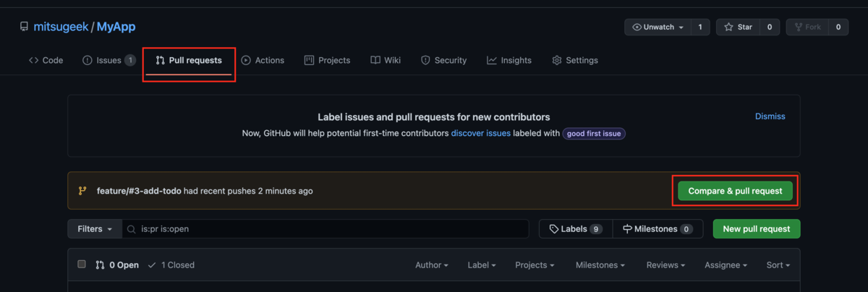Expand the Author filter menu
This screenshot has height=292, width=868.
tap(431, 265)
